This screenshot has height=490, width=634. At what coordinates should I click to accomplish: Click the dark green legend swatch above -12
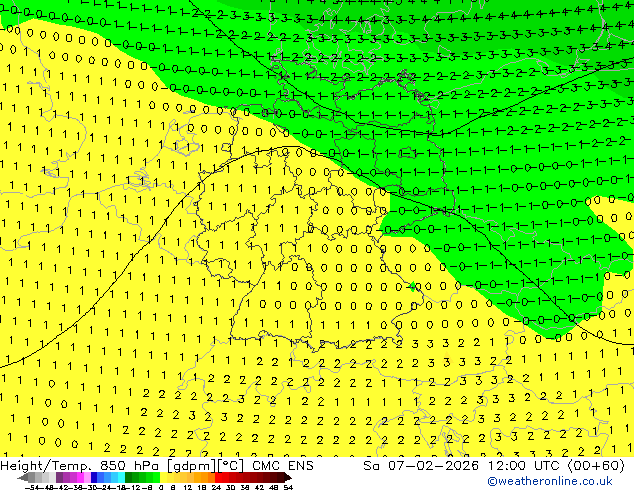(x=128, y=478)
